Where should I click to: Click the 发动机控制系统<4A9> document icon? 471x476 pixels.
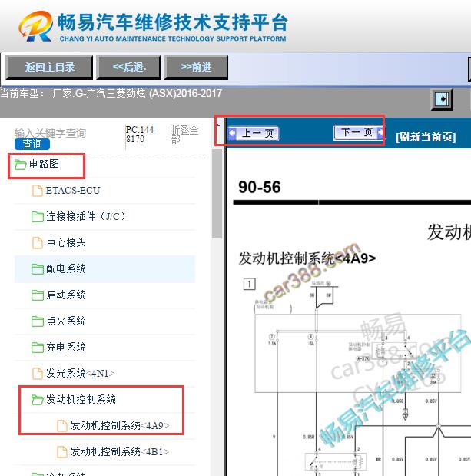[62, 425]
